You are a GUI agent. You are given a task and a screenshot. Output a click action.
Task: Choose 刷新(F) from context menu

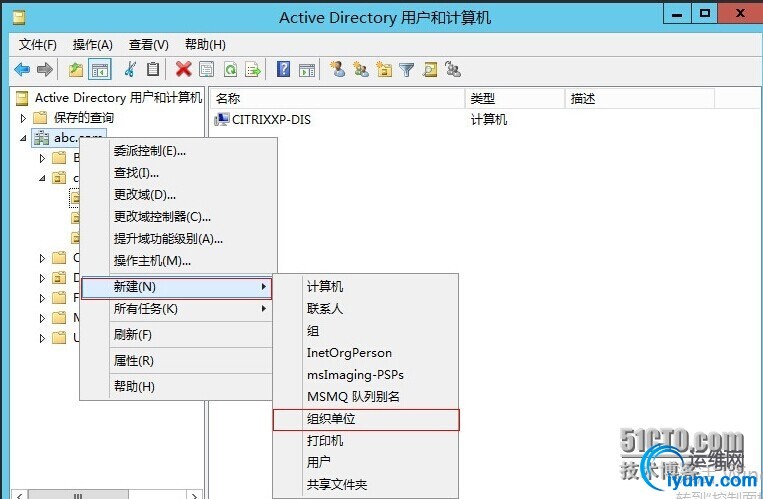176,335
